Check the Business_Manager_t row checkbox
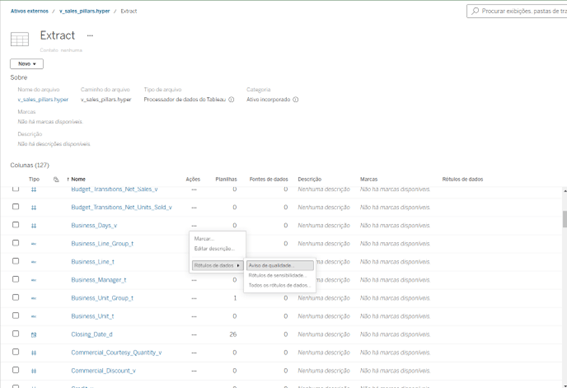The height and width of the screenshot is (388, 567). point(16,279)
